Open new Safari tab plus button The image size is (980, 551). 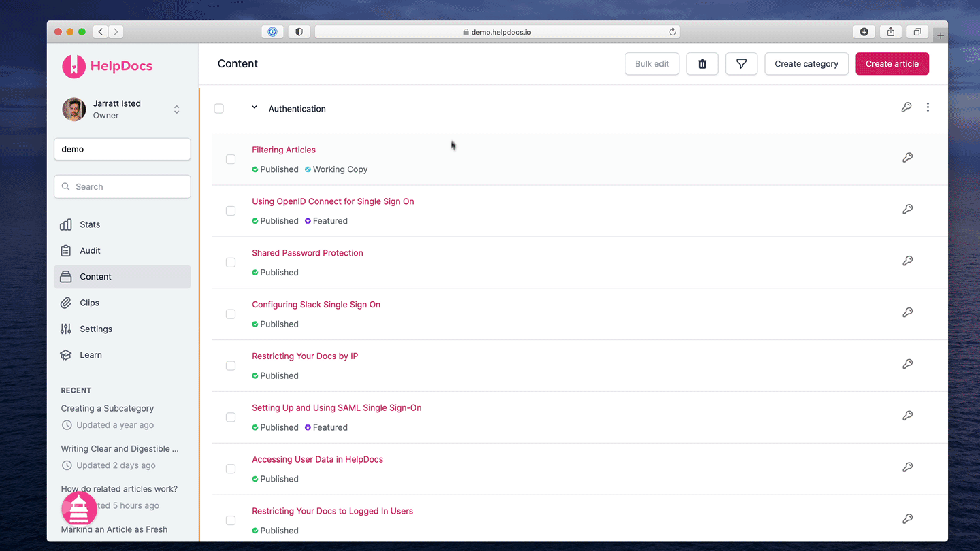[941, 35]
